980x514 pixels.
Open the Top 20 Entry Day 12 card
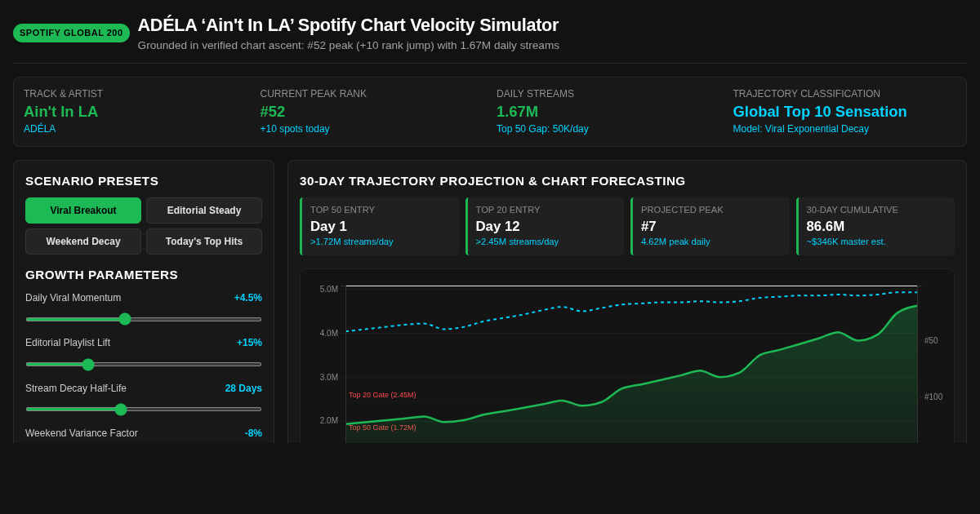tap(545, 226)
